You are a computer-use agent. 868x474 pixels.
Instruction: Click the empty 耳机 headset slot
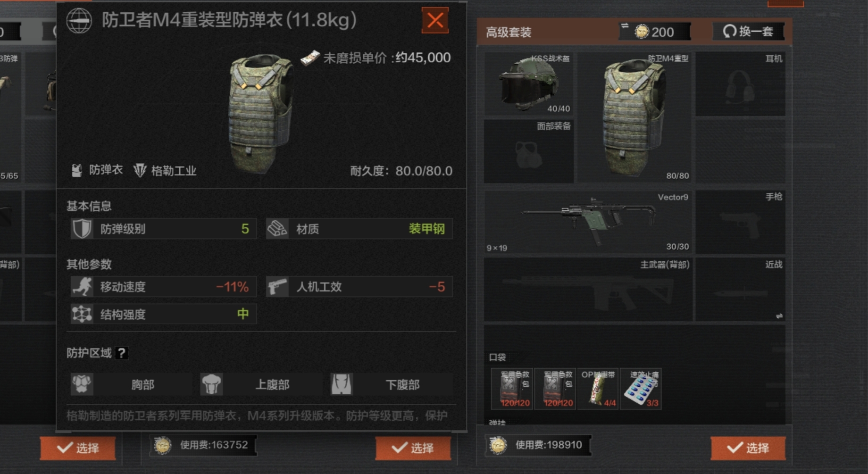pos(740,84)
